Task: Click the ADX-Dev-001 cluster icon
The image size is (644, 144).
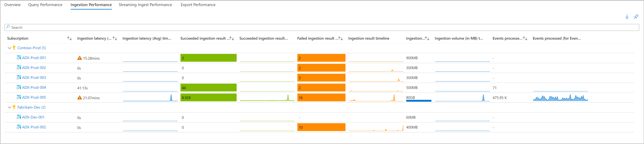Action: [x=19, y=117]
